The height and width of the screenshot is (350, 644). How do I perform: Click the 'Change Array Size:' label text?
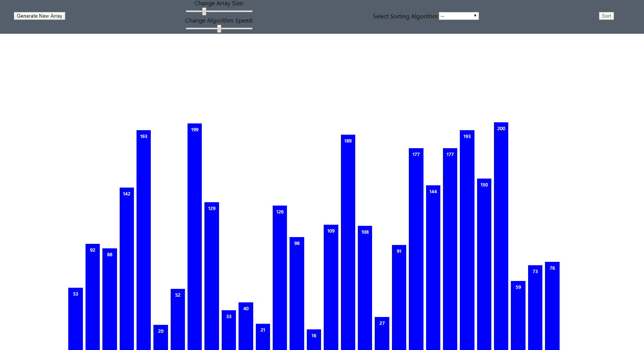[219, 3]
